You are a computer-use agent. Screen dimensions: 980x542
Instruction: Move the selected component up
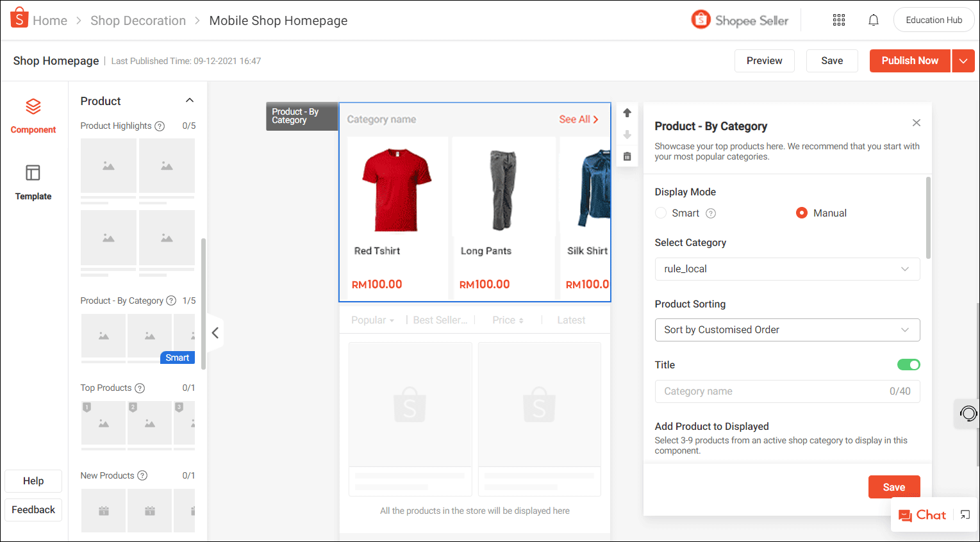point(626,112)
